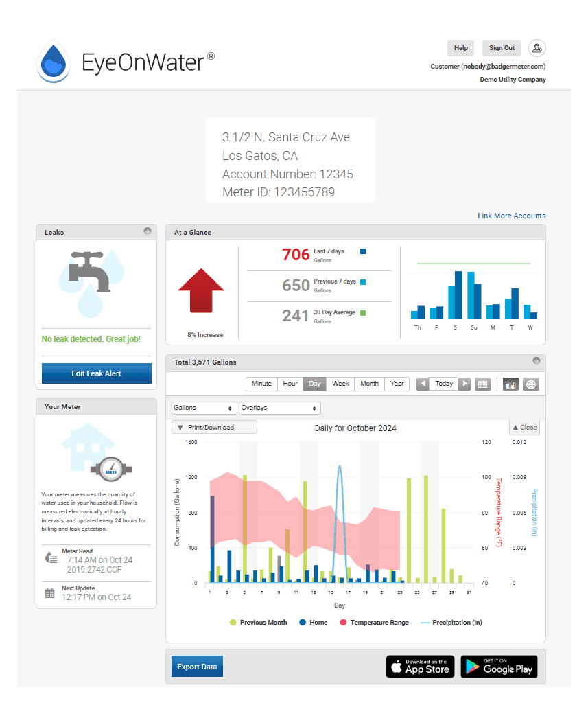This screenshot has height=727, width=588.
Task: Open the date picker calendar icon
Action: [482, 384]
